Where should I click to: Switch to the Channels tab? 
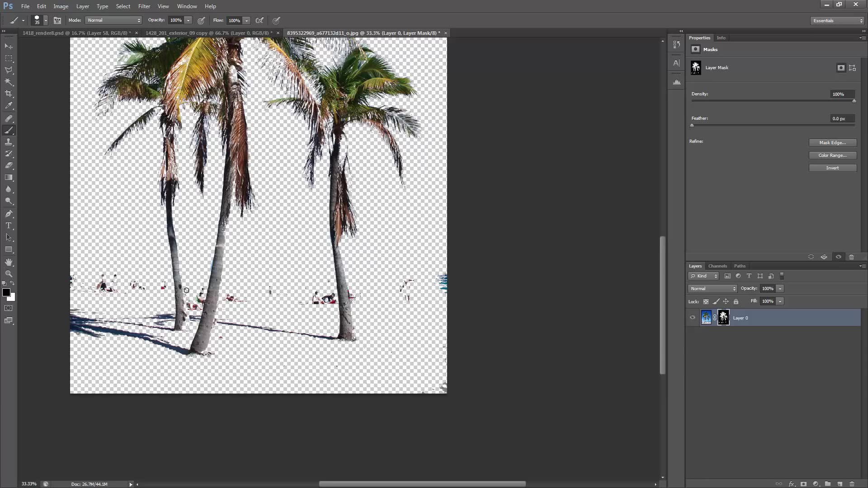point(717,266)
